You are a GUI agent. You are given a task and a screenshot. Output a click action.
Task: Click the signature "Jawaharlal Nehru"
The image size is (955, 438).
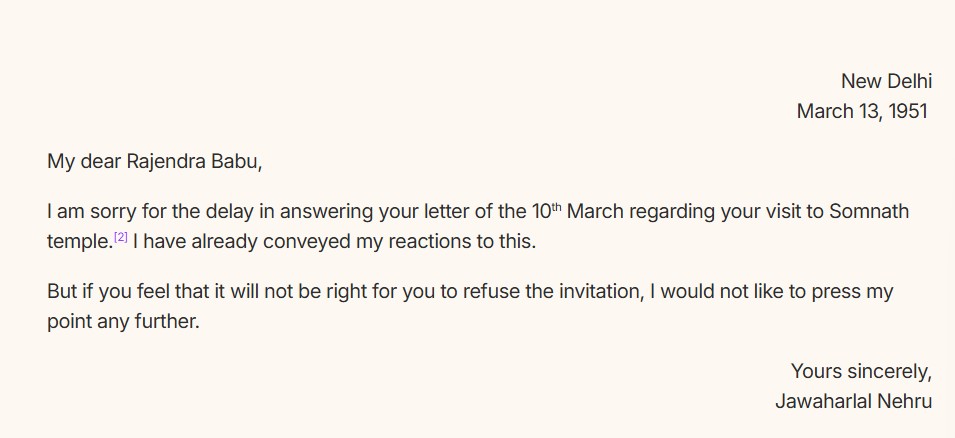tap(853, 401)
